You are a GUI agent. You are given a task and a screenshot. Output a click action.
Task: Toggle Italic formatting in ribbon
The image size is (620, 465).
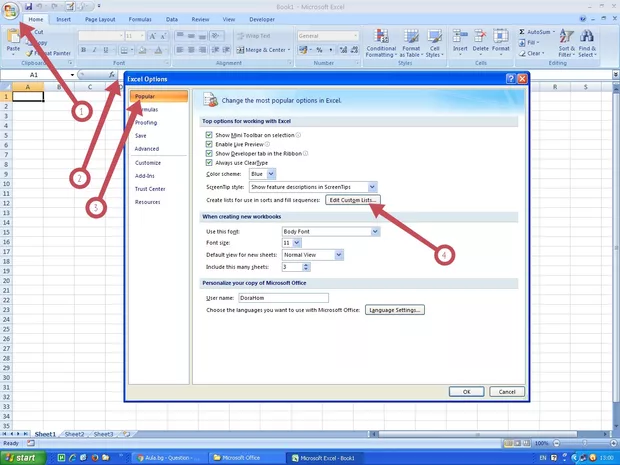tap(95, 50)
